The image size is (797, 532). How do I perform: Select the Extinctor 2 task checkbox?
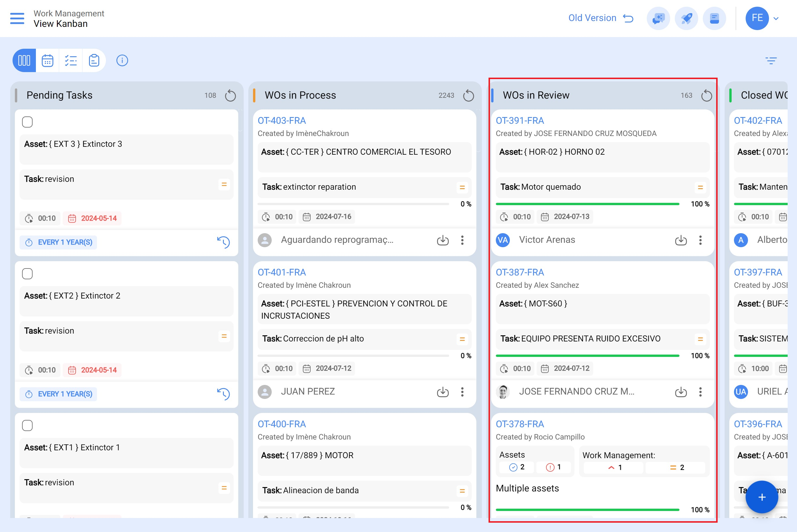(27, 273)
